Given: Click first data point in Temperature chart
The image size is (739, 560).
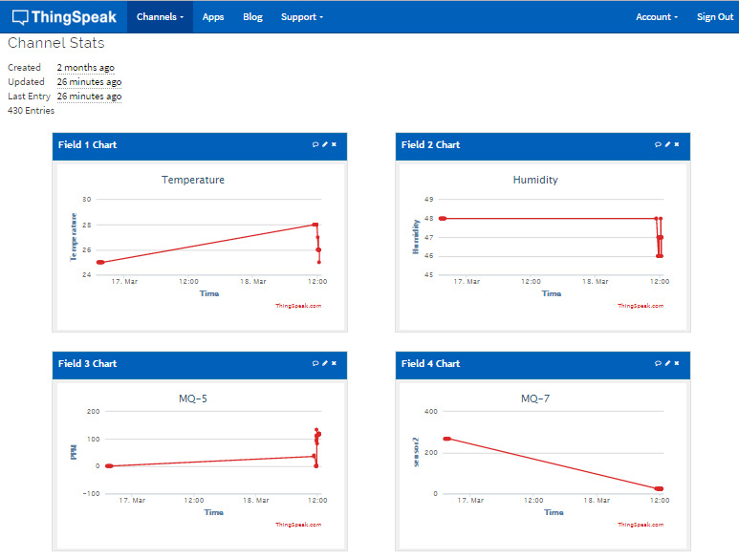Looking at the screenshot, I should coord(100,263).
